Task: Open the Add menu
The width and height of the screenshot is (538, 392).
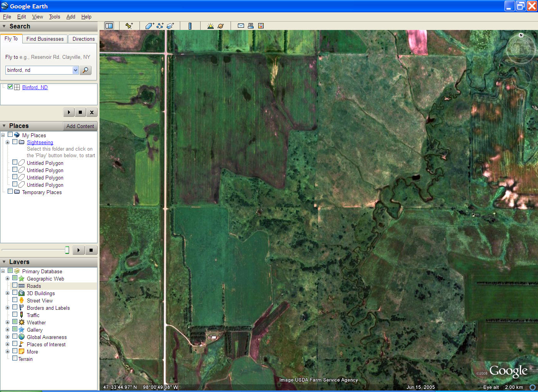Action: click(71, 17)
